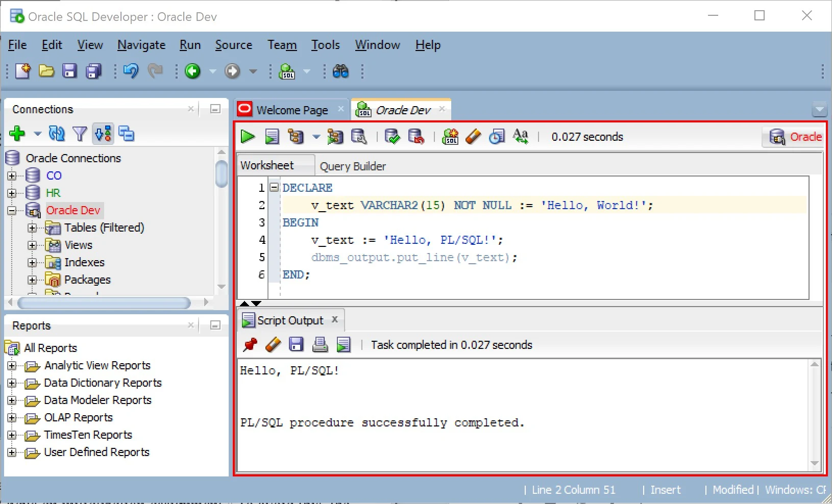Open a new SQL Worksheet from main toolbar

[x=287, y=71]
